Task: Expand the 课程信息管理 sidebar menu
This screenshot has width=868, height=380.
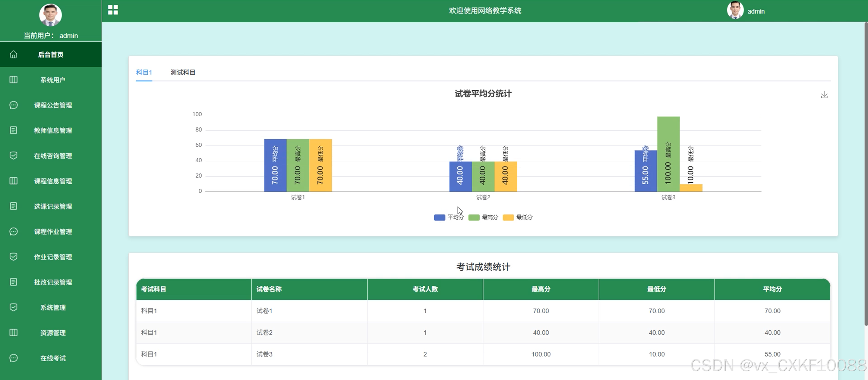Action: point(53,181)
